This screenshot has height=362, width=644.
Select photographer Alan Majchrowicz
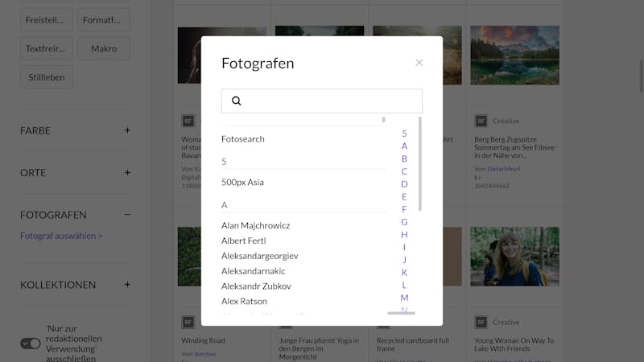pyautogui.click(x=255, y=225)
